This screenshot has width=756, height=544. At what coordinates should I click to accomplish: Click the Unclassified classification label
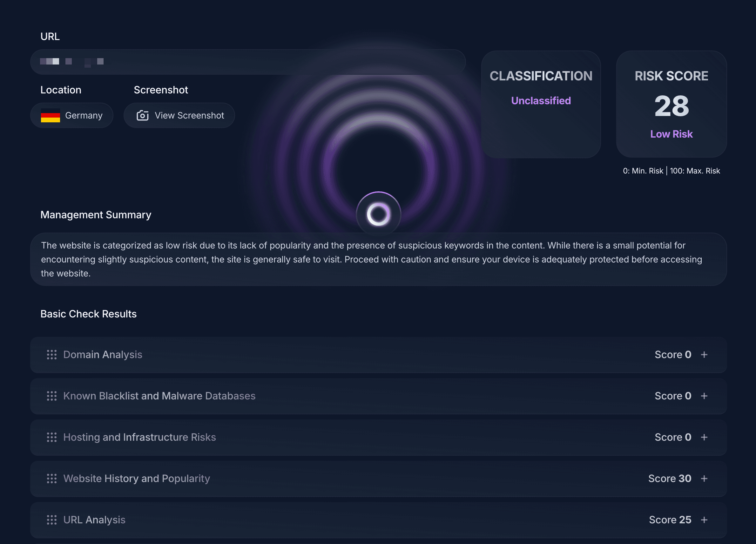[541, 100]
